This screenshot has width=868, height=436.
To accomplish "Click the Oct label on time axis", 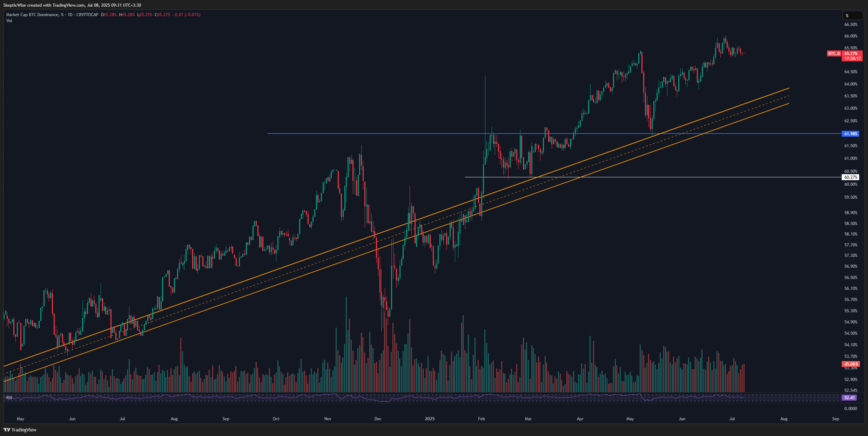I will 276,419.
